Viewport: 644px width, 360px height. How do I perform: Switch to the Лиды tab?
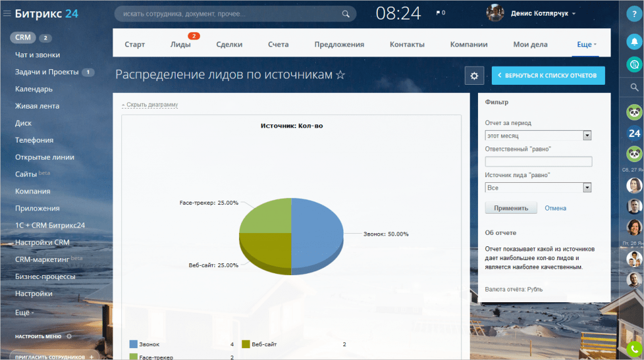point(180,45)
